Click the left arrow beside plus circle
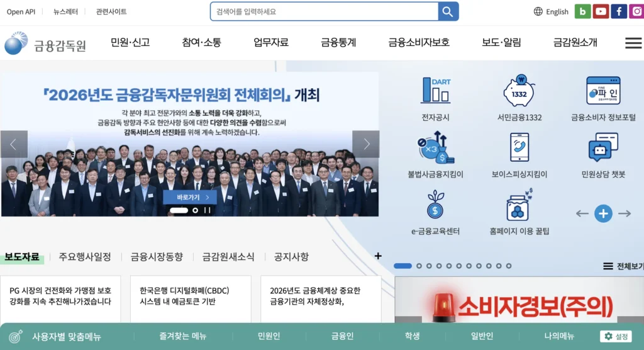 click(x=582, y=213)
